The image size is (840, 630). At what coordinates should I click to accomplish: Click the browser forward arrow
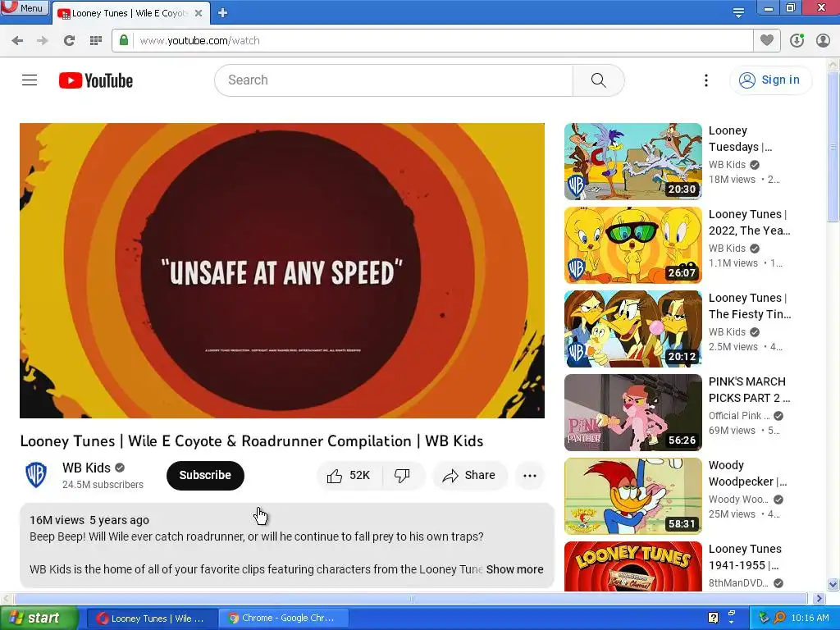[43, 41]
